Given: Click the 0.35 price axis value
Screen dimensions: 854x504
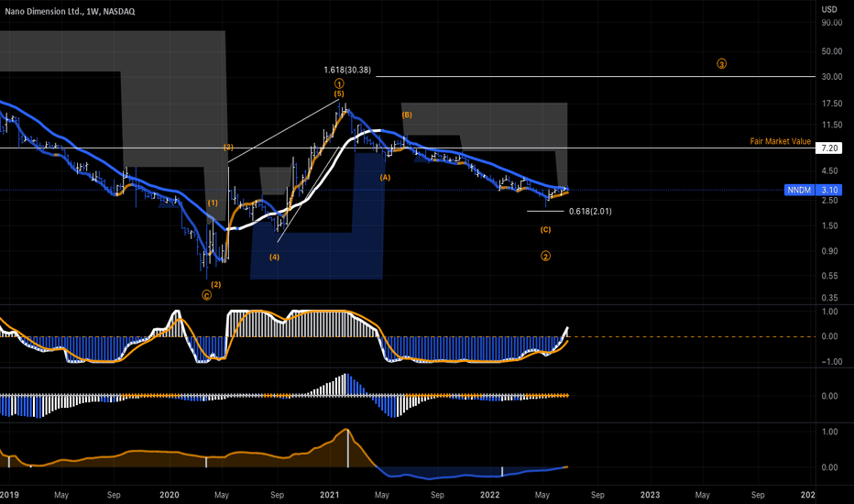Looking at the screenshot, I should pos(829,298).
